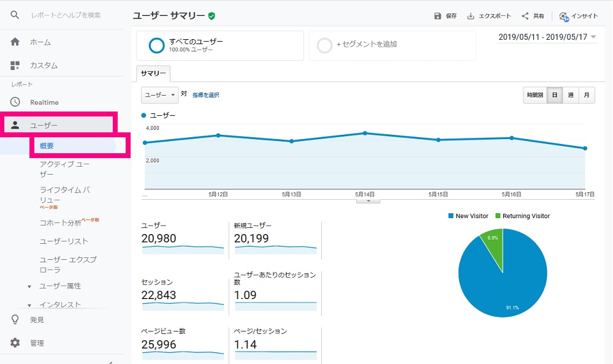Focus the reports and help search field
The width and height of the screenshot is (613, 364).
(x=66, y=15)
